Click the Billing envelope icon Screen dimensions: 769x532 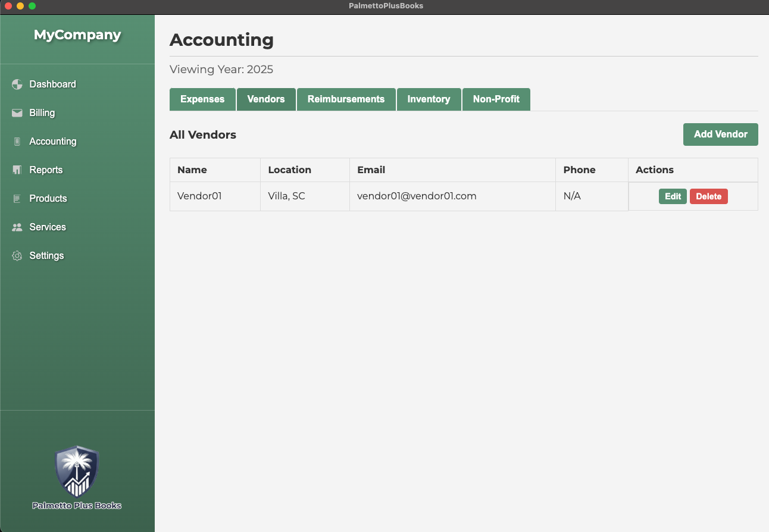[17, 113]
